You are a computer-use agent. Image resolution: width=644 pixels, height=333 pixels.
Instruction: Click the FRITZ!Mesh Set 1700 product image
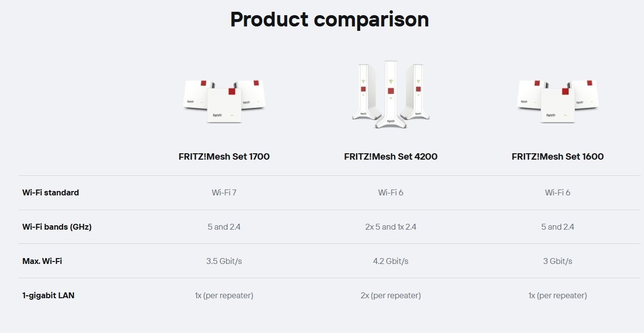tap(224, 101)
